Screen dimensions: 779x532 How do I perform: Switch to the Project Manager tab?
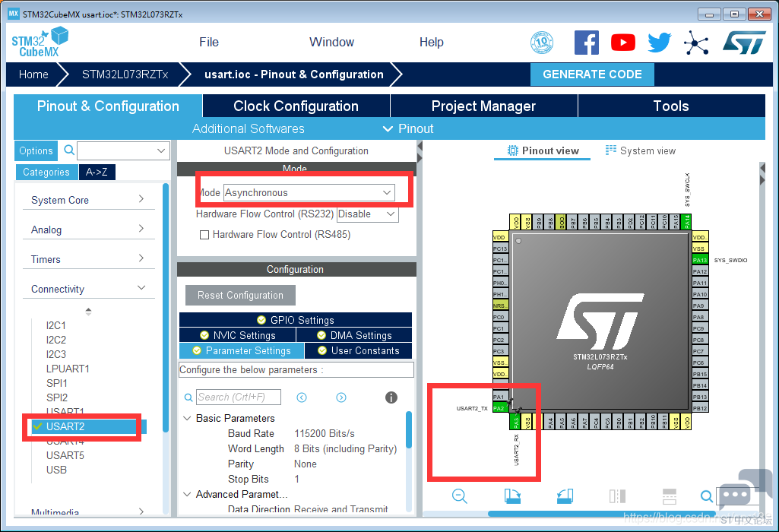(x=483, y=106)
